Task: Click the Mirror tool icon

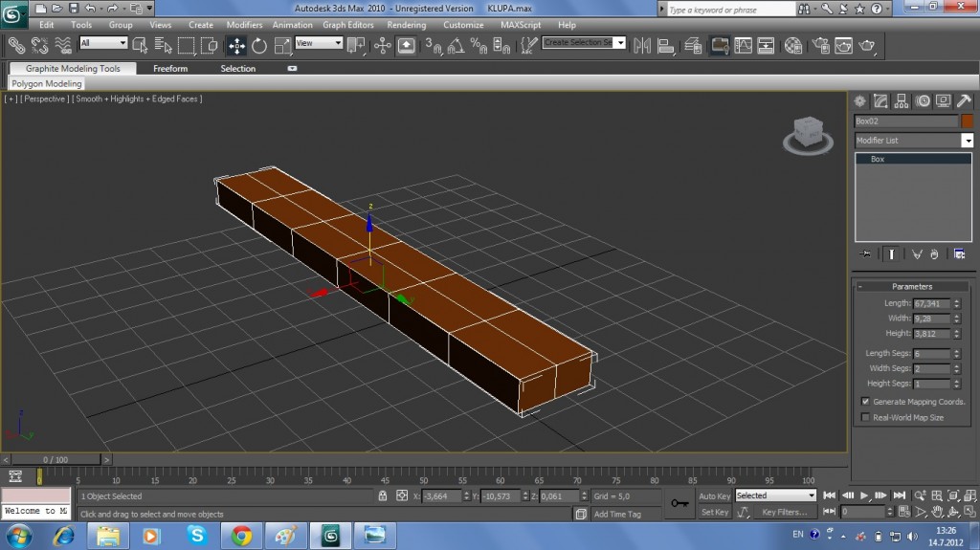Action: (x=642, y=46)
